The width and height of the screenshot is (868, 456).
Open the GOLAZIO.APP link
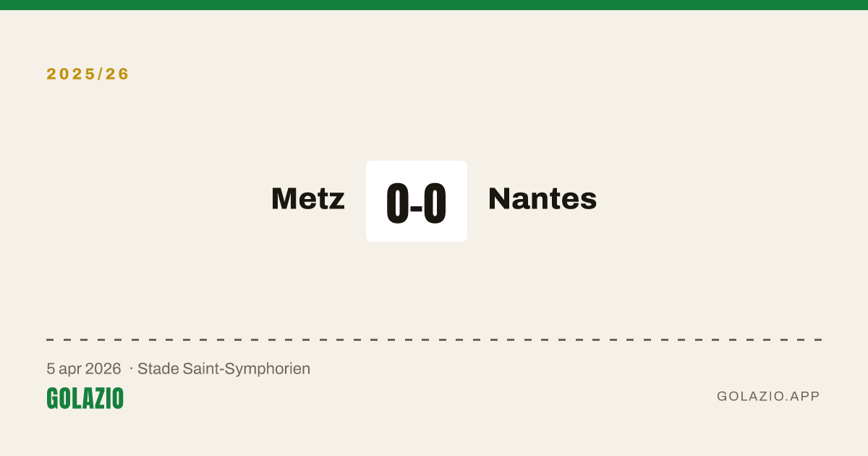(768, 396)
